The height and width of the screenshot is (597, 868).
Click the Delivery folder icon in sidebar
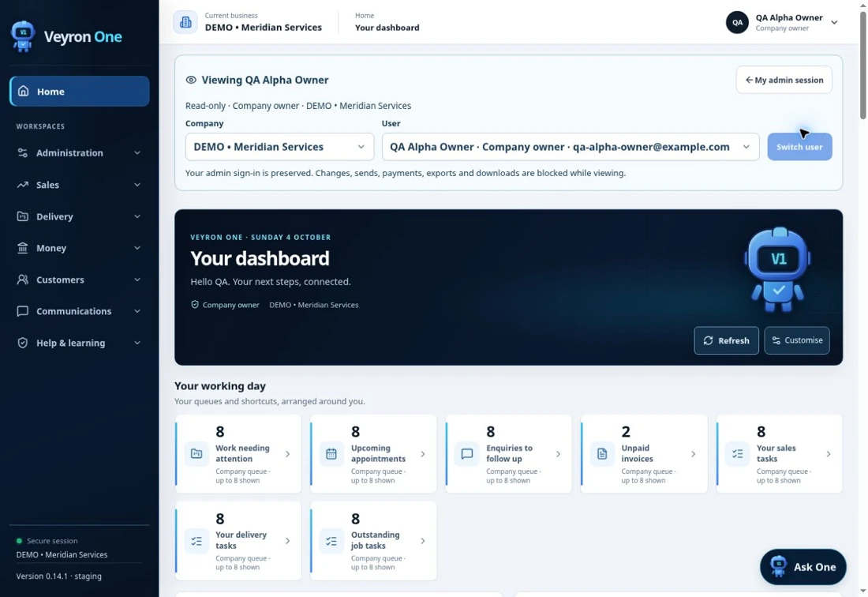tap(22, 216)
